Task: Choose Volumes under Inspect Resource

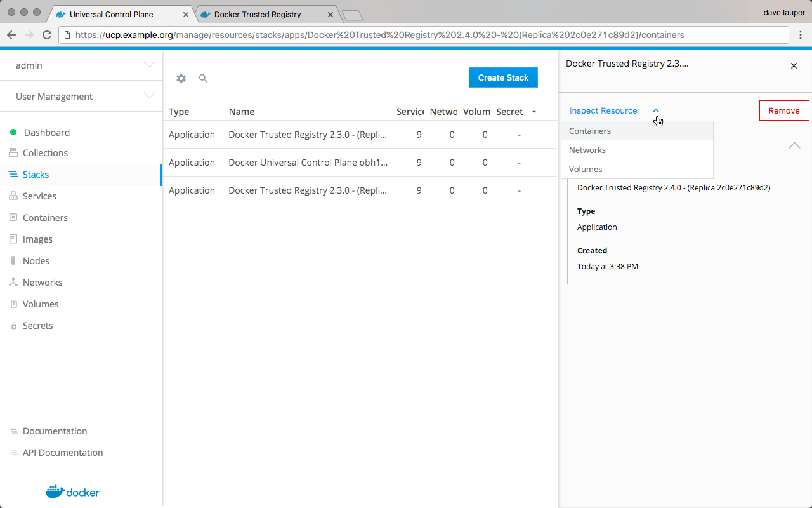Action: 585,169
